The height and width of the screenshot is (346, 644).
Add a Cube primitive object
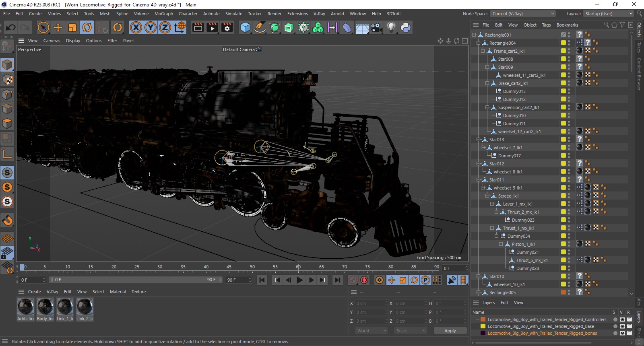(x=245, y=27)
